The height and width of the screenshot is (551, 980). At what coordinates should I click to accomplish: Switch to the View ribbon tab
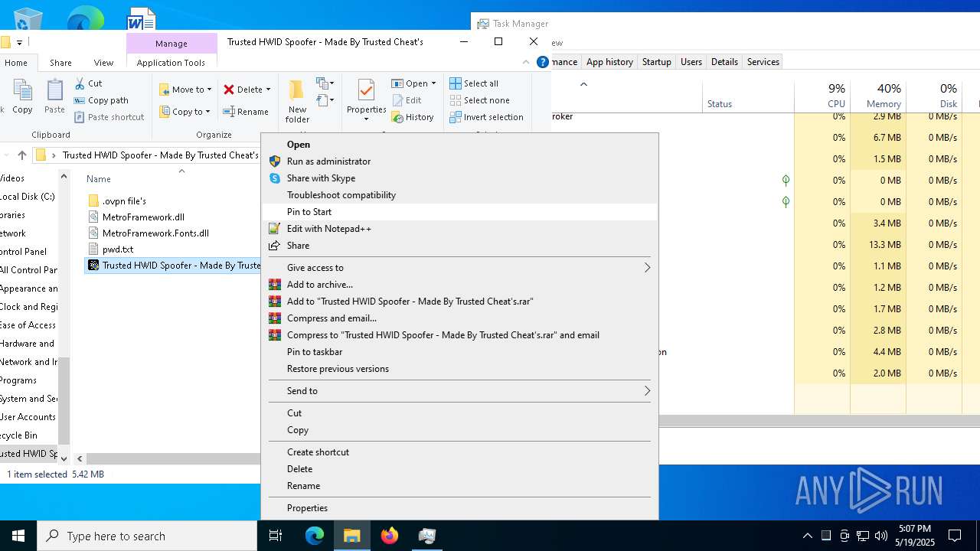(x=103, y=63)
